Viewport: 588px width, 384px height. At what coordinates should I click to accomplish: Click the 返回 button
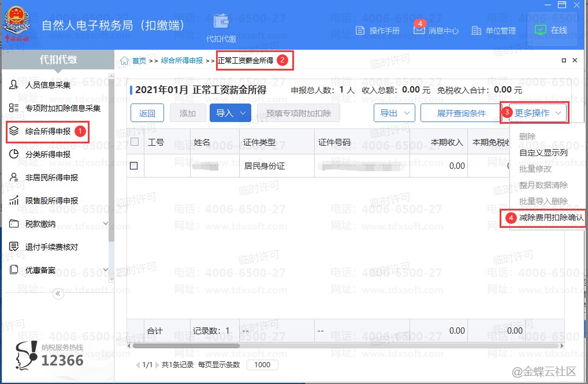click(x=147, y=113)
